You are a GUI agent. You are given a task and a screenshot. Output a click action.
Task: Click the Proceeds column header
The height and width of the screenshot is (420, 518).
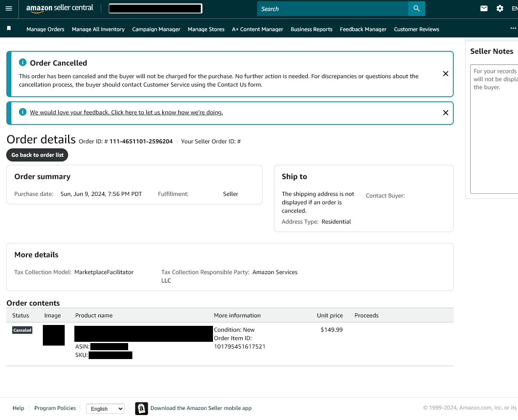(366, 315)
